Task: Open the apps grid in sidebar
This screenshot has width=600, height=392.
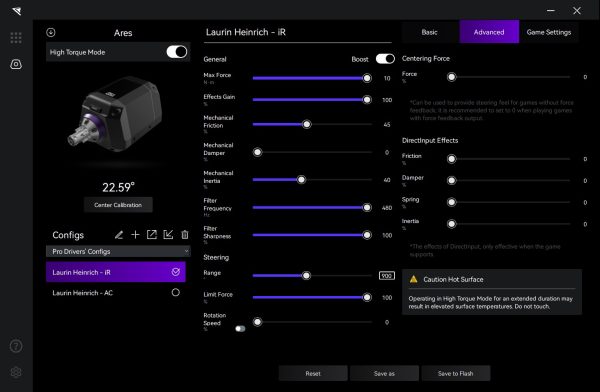Action: tap(16, 38)
